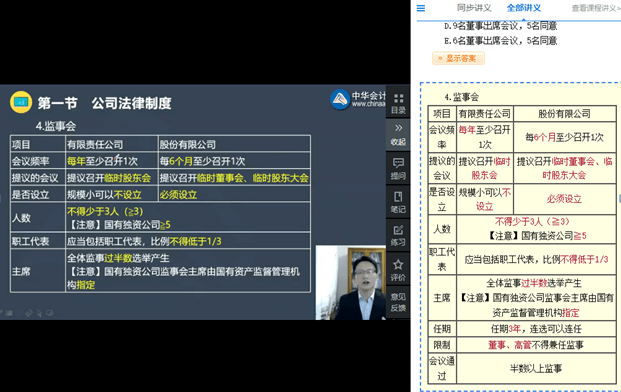The image size is (621, 392).
Task: Click the scrollbar handle at notes panel edge
Action: pos(620,198)
